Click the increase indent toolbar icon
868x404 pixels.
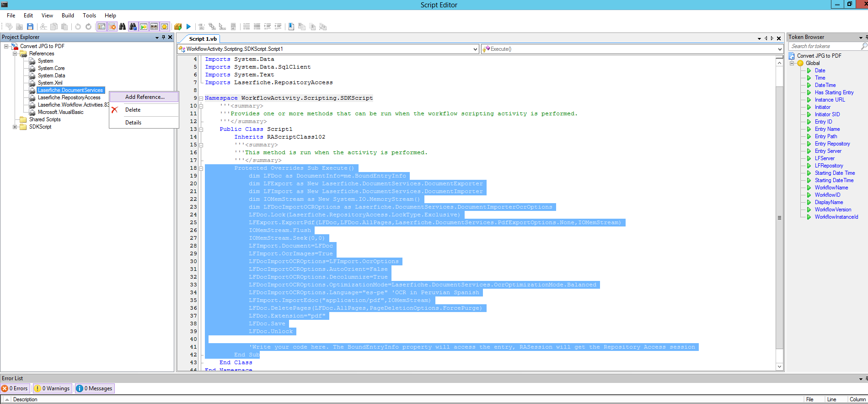(268, 27)
